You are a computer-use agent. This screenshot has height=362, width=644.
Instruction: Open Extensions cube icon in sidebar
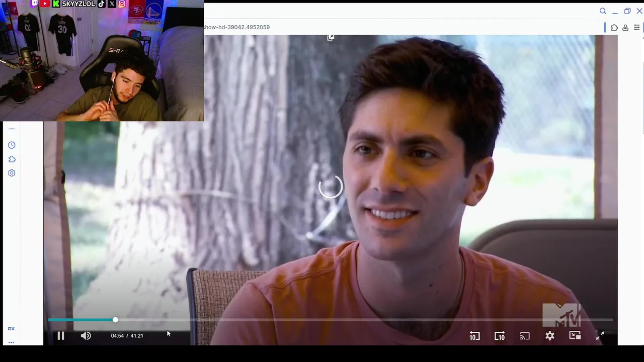[x=12, y=159]
